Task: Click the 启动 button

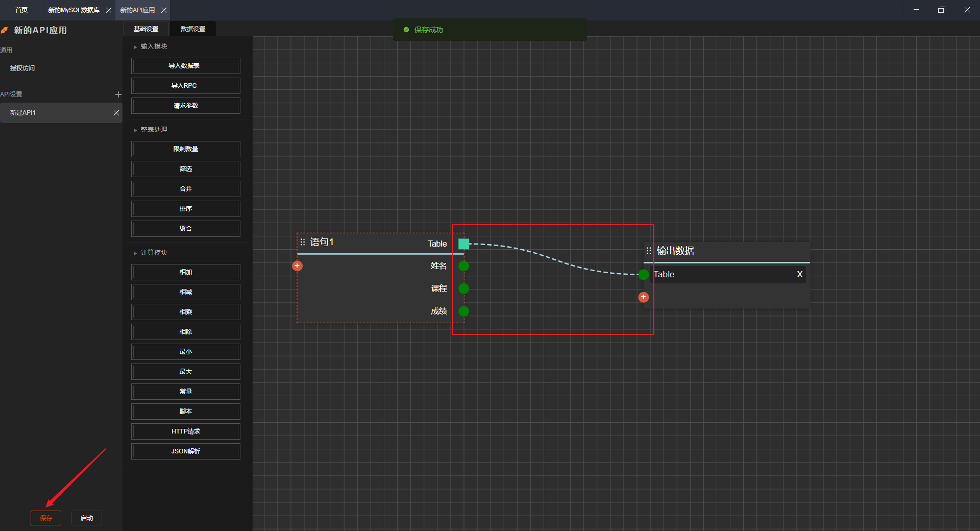Action: pyautogui.click(x=86, y=518)
